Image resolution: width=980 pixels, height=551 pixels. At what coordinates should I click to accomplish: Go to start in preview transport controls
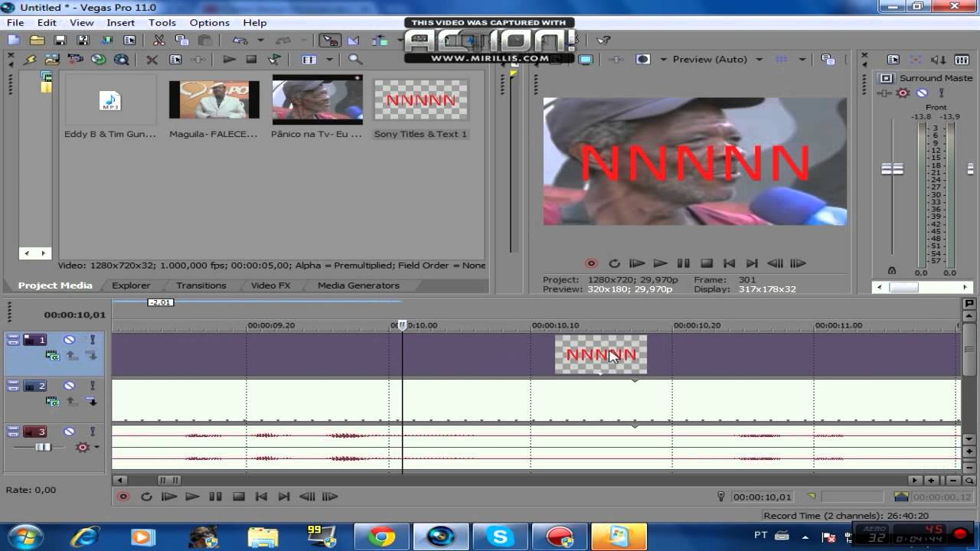[730, 263]
